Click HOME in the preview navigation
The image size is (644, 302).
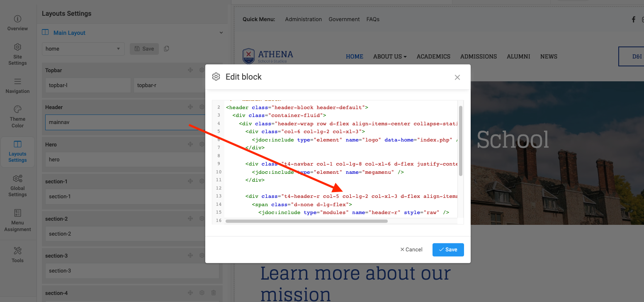pyautogui.click(x=355, y=56)
